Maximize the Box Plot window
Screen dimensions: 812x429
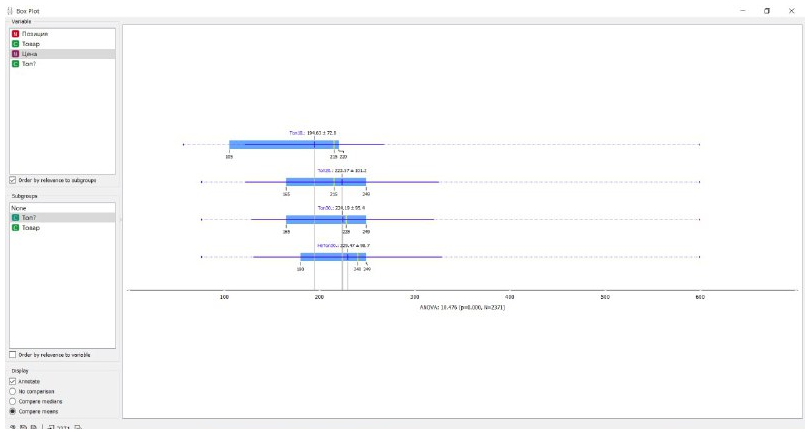[767, 11]
